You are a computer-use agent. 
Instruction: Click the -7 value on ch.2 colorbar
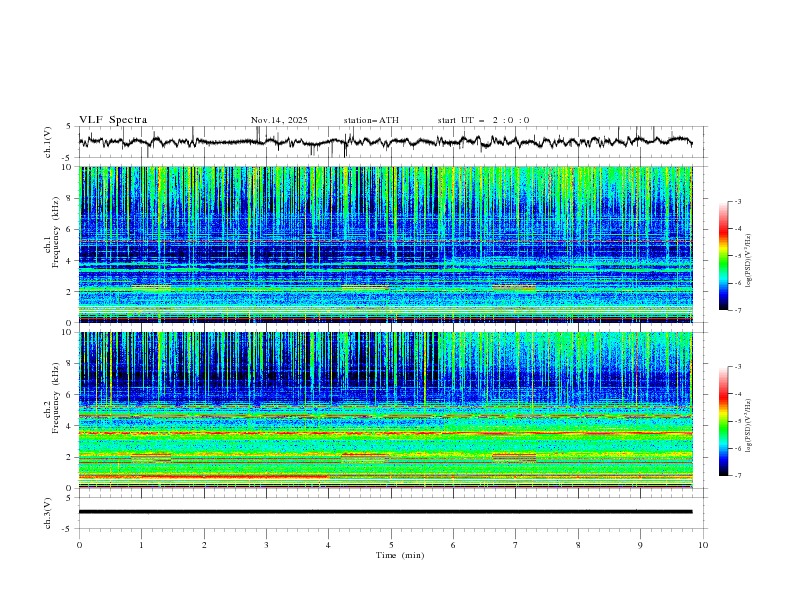(738, 475)
